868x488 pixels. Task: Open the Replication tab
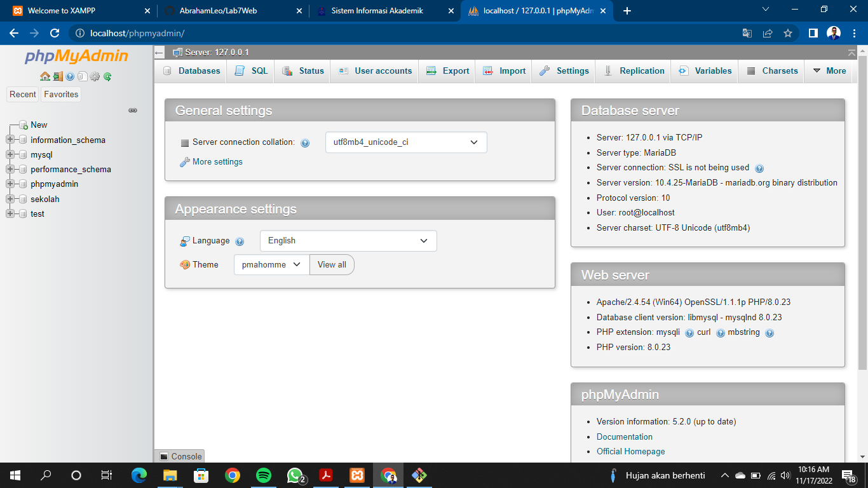633,71
